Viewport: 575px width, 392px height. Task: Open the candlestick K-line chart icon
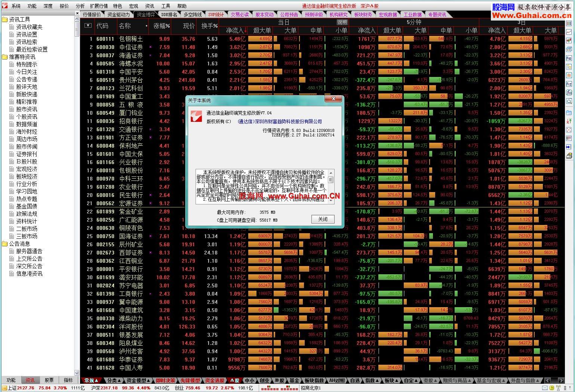point(569,41)
